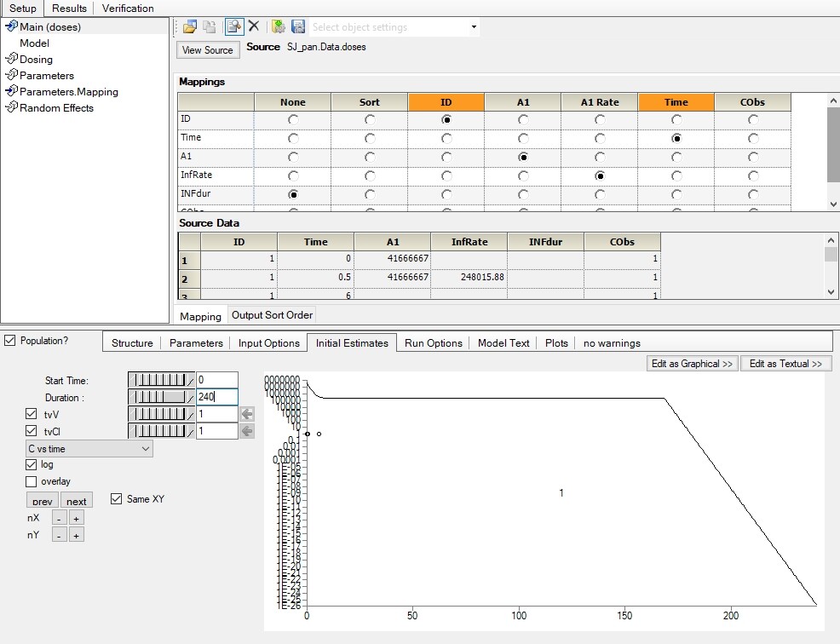Click the X delete icon in toolbar
840x644 pixels.
point(254,26)
